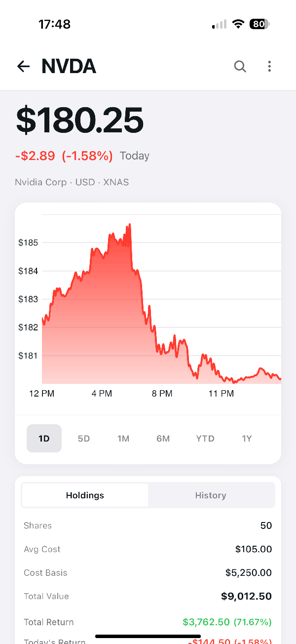Switch chart to YTD range
Image resolution: width=296 pixels, height=644 pixels.
click(205, 438)
